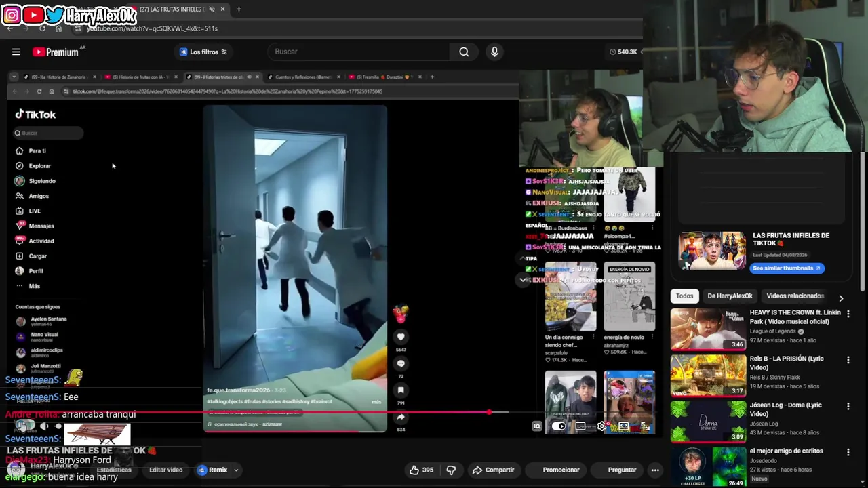Start voice search with microphone icon

coord(494,52)
